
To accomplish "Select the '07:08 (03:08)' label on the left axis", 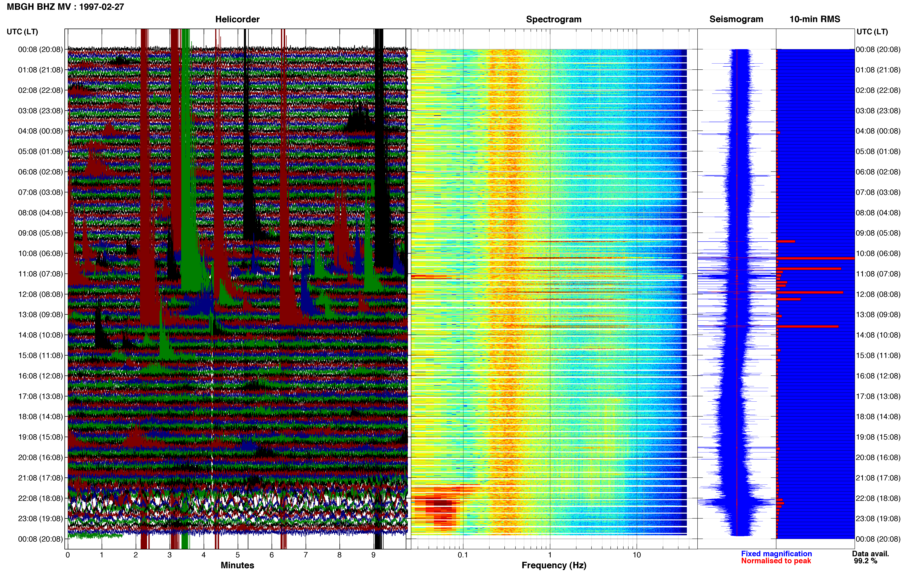I will pyautogui.click(x=40, y=192).
